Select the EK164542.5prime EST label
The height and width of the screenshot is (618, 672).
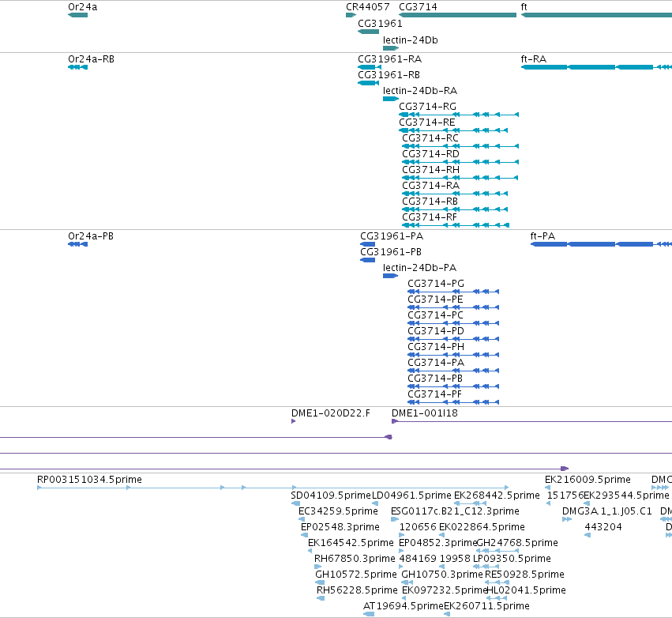pos(351,544)
